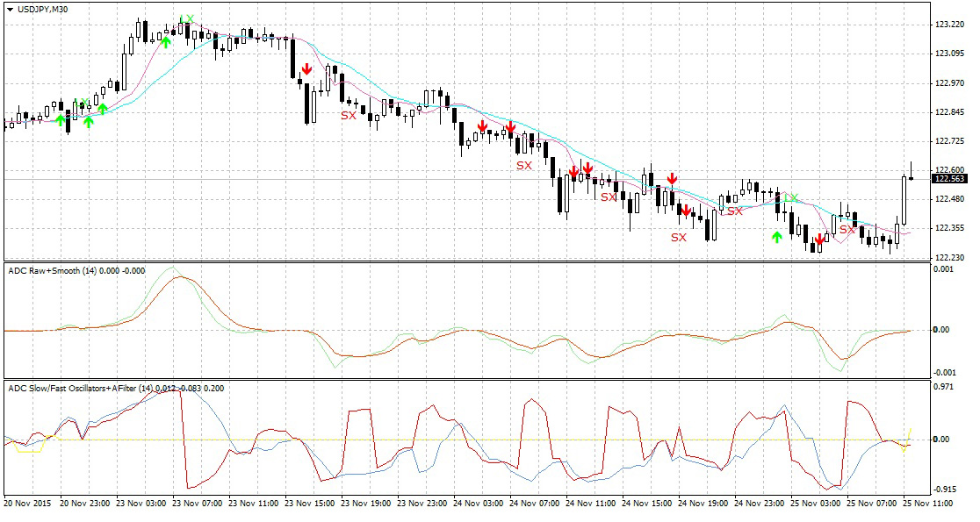This screenshot has width=980, height=522.
Task: Select the leftmost SX exit label
Action: (349, 116)
